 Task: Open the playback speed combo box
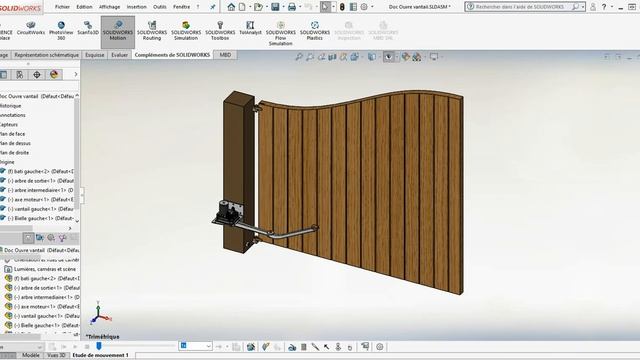[196, 346]
